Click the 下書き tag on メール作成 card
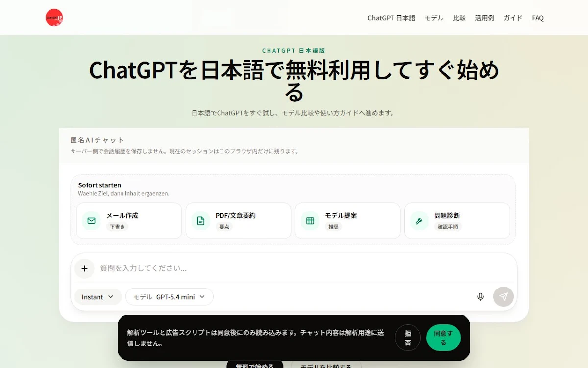Viewport: 588px width, 368px height. (x=117, y=227)
